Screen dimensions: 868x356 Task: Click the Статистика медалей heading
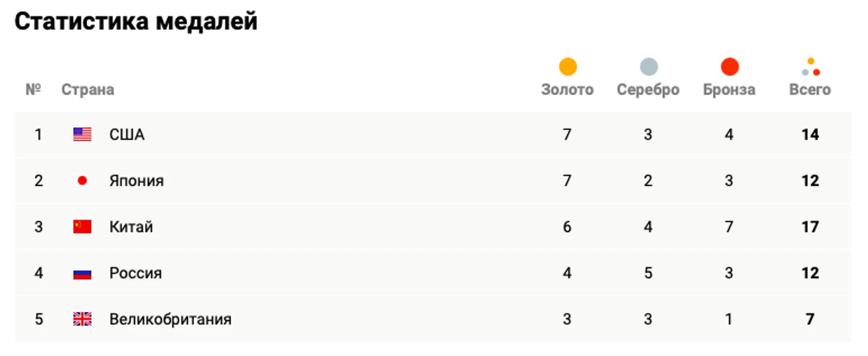[x=136, y=21]
